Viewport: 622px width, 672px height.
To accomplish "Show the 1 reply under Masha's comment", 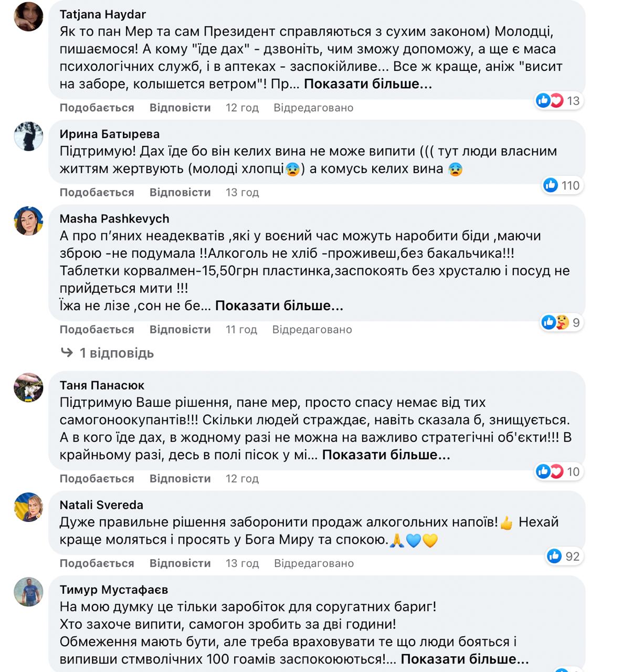I will [x=116, y=353].
